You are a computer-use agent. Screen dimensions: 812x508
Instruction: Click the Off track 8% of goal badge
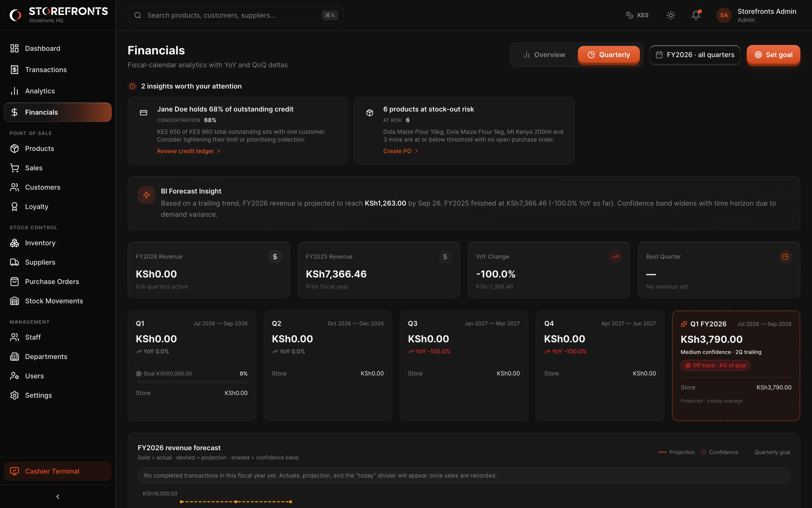point(715,366)
